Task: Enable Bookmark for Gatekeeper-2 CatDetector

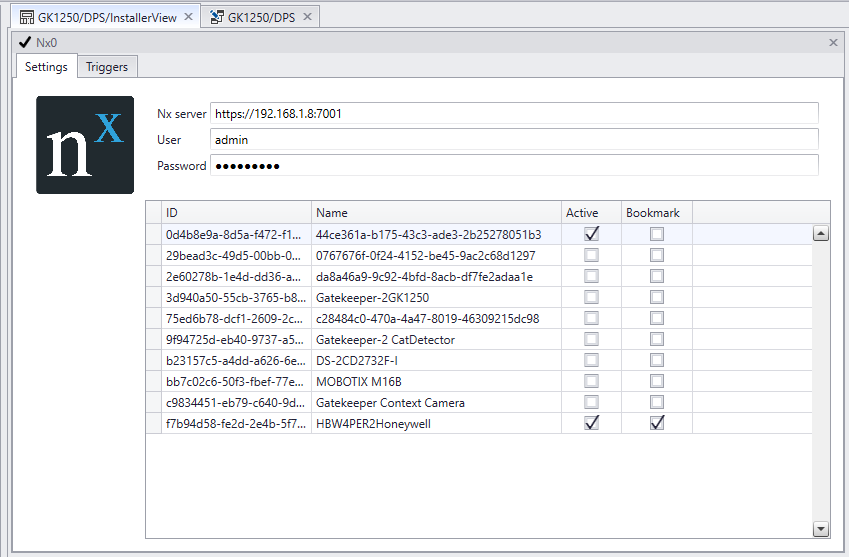Action: coord(657,339)
